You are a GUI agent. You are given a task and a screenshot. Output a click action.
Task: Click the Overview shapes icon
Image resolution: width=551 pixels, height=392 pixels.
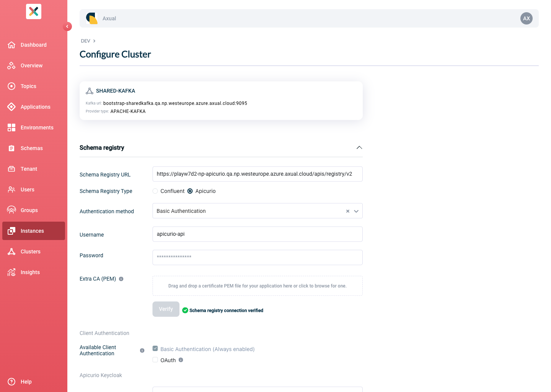click(11, 65)
